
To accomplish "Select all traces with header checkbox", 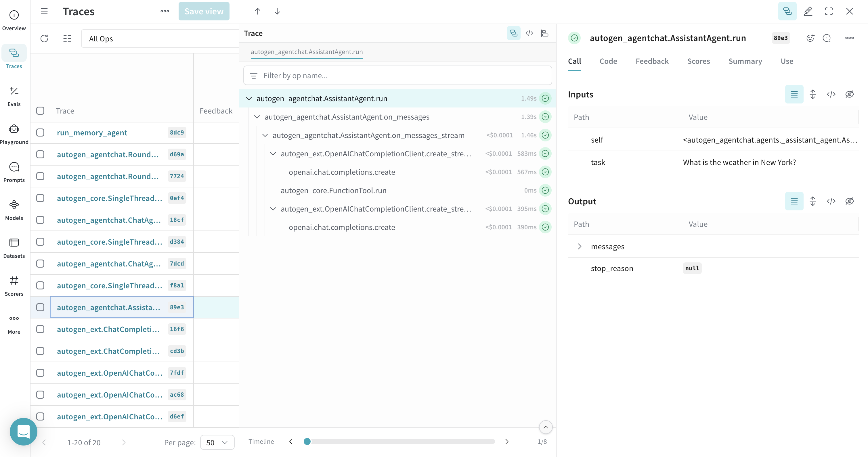I will click(x=40, y=110).
